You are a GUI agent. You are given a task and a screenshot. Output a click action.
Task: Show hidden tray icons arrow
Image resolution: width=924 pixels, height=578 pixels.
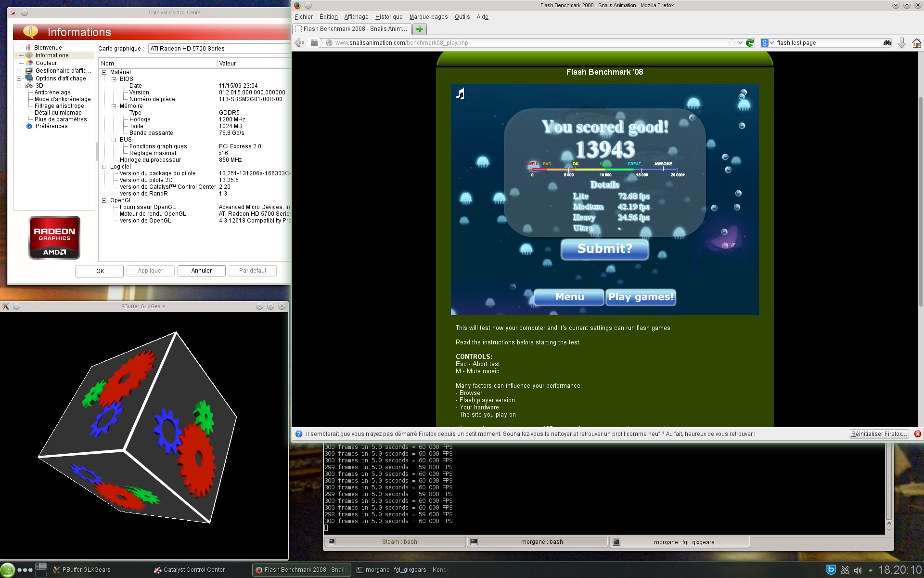pos(870,570)
